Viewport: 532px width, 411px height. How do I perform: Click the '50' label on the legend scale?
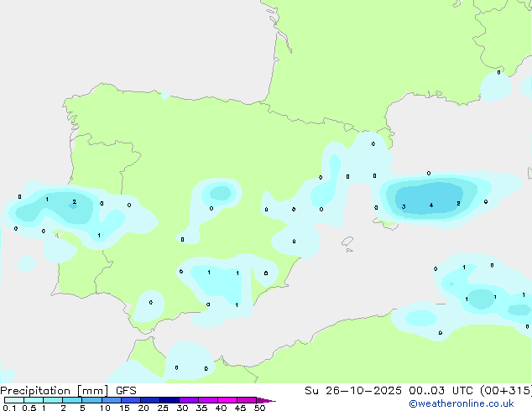(x=260, y=408)
